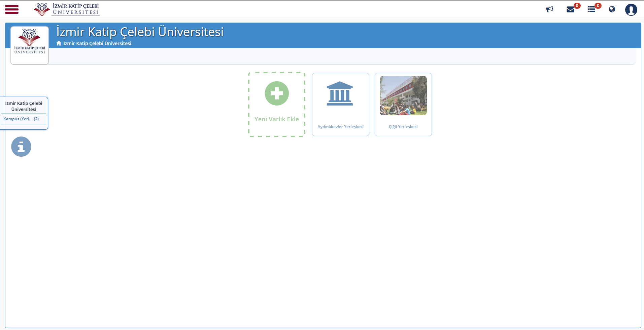
Task: Open the Çiğli Yerleşkesi photo thumbnail
Action: click(x=403, y=95)
